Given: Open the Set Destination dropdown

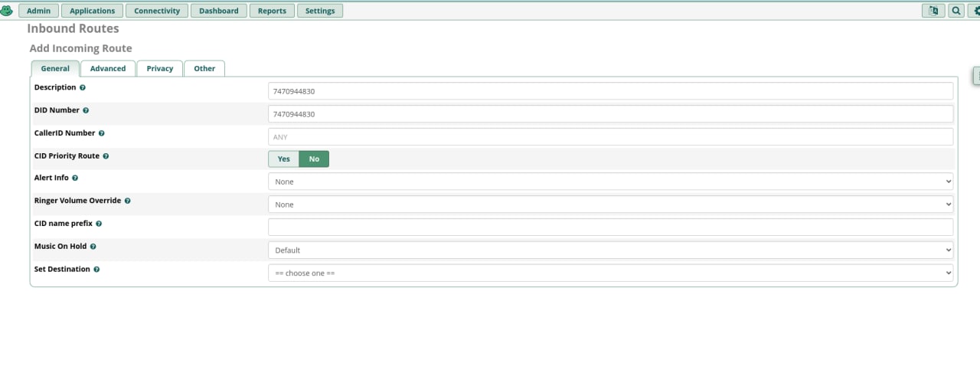Looking at the screenshot, I should (610, 273).
